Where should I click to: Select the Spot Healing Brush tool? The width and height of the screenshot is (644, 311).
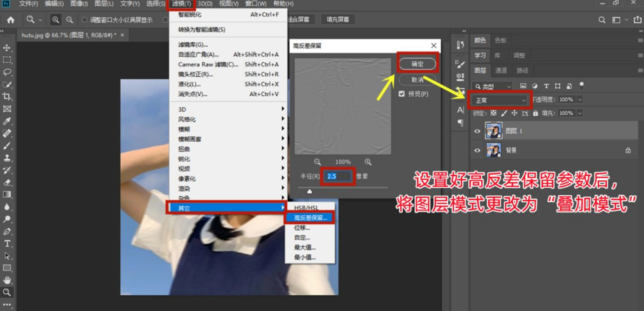7,134
